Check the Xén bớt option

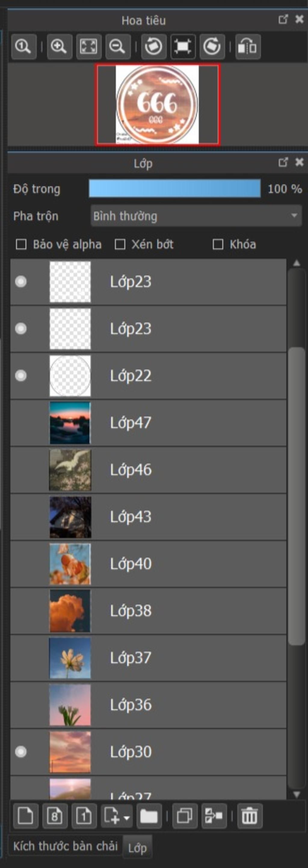pos(120,244)
